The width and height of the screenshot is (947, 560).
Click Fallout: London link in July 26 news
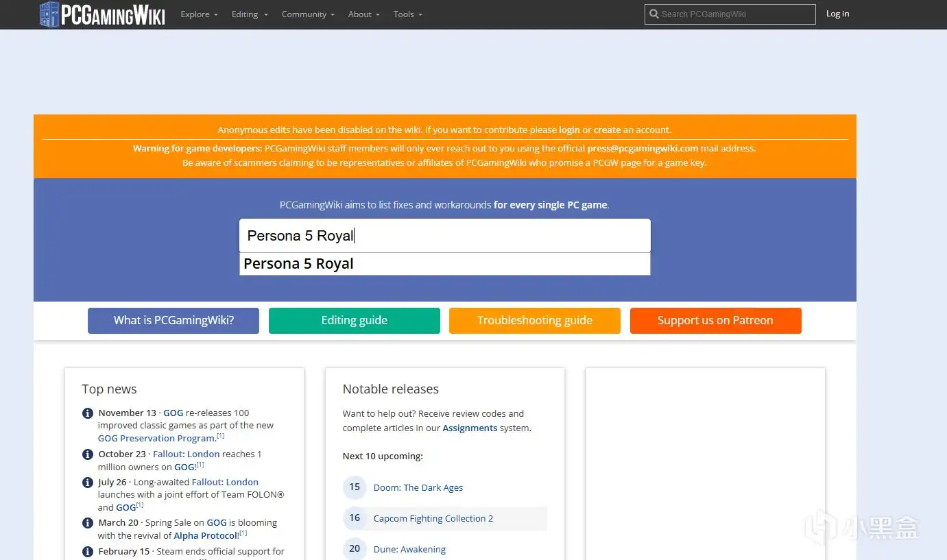coord(225,483)
